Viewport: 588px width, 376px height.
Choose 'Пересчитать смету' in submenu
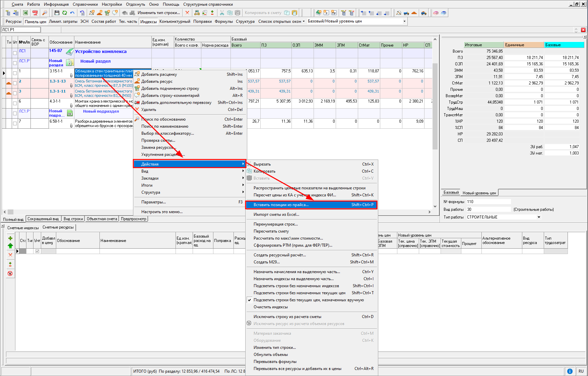tap(312, 231)
